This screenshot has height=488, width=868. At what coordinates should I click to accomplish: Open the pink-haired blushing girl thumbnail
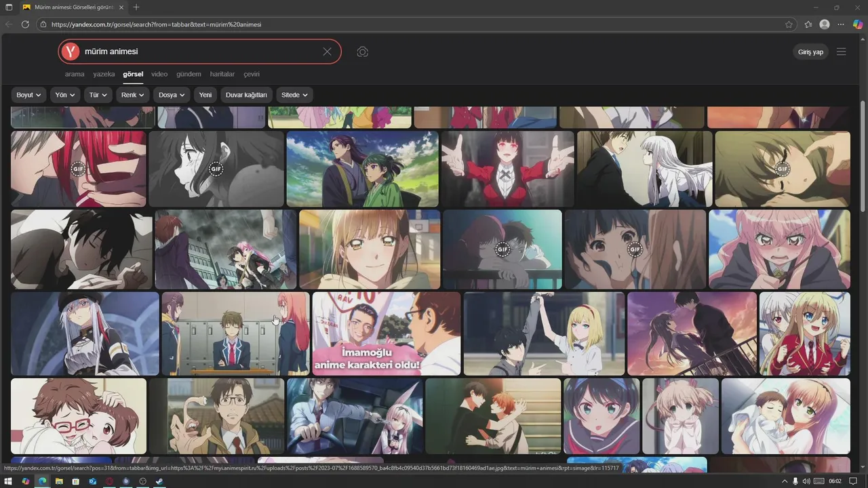pos(779,249)
